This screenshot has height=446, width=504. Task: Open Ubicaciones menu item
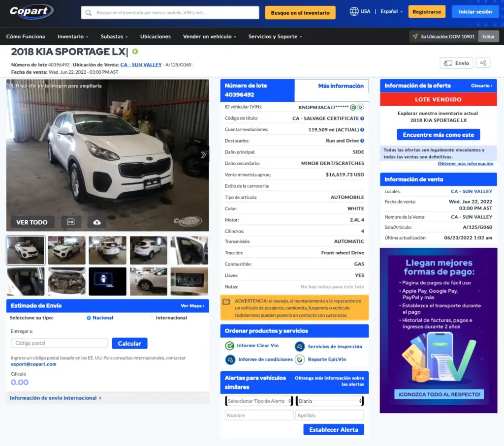[x=155, y=36]
